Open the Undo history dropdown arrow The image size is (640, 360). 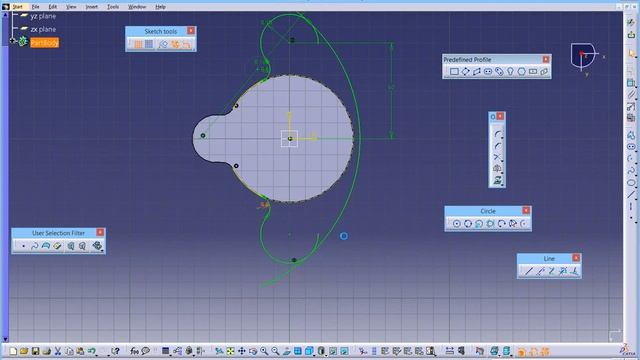[x=98, y=355]
